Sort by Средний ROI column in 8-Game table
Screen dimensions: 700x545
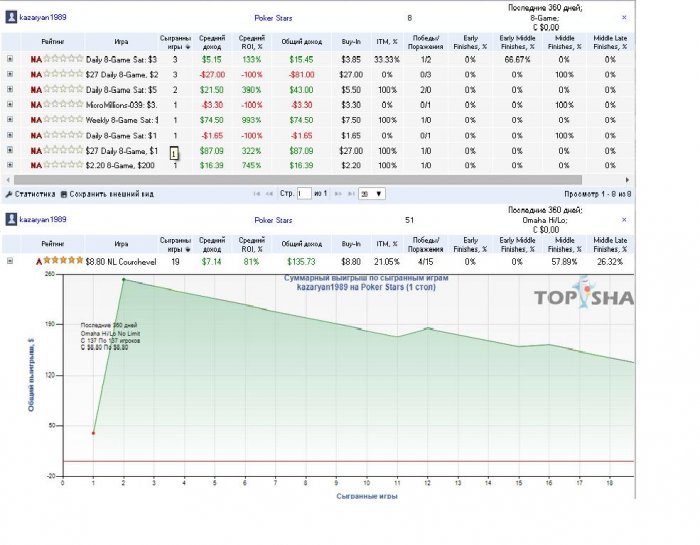[251, 42]
